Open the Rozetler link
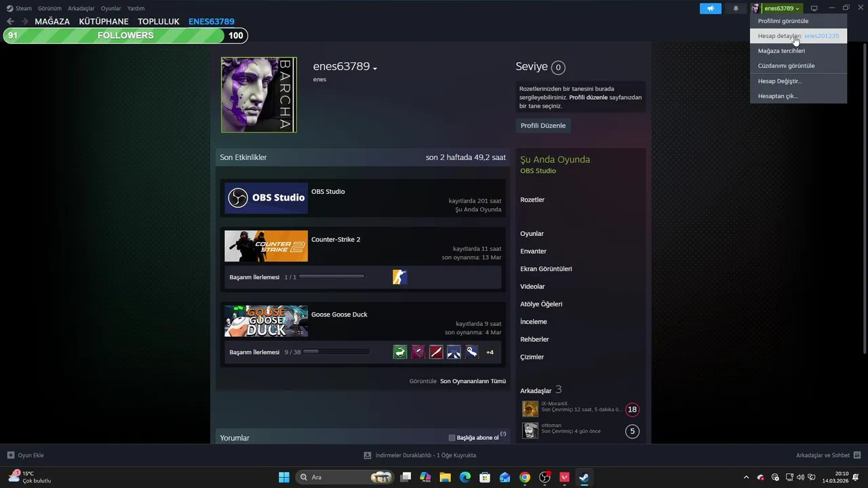 (x=532, y=200)
